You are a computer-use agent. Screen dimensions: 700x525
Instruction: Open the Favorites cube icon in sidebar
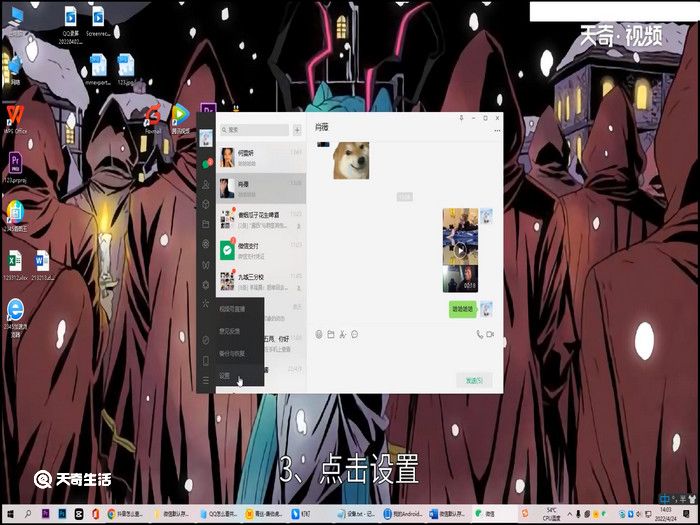pos(206,204)
